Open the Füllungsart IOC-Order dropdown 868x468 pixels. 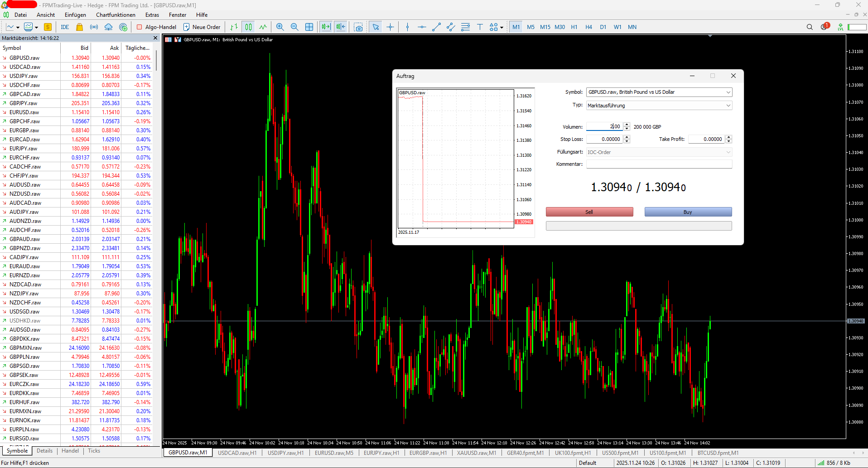(x=728, y=152)
